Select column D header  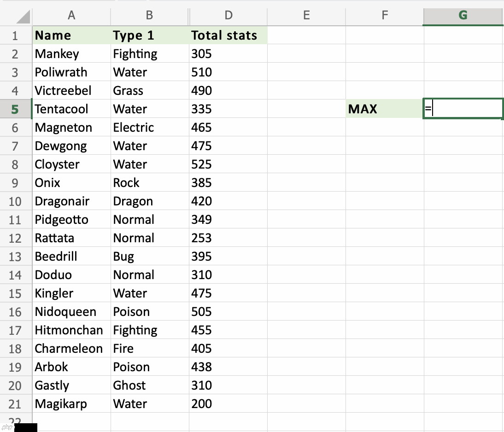tap(229, 15)
